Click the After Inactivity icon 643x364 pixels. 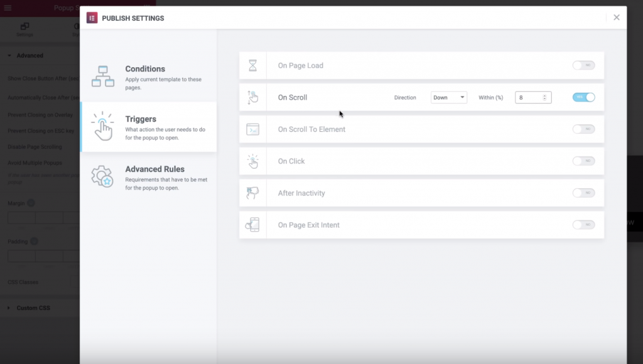[x=252, y=193]
